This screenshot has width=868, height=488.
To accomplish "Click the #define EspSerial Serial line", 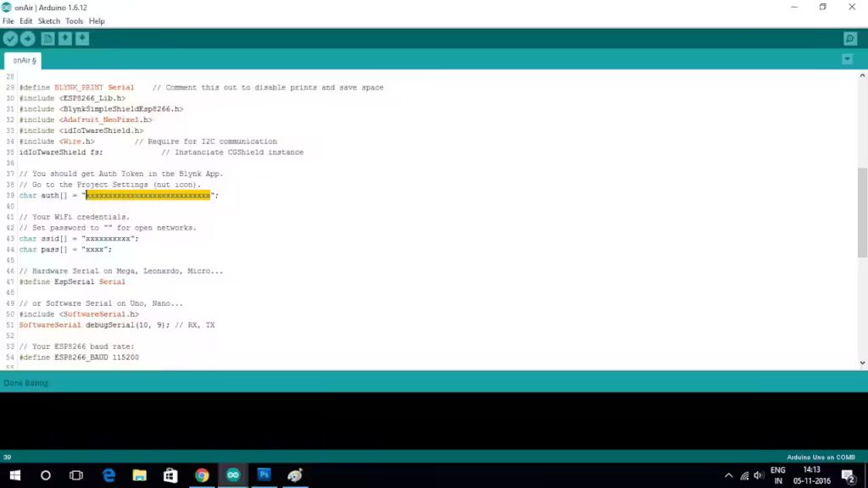I will (x=73, y=281).
